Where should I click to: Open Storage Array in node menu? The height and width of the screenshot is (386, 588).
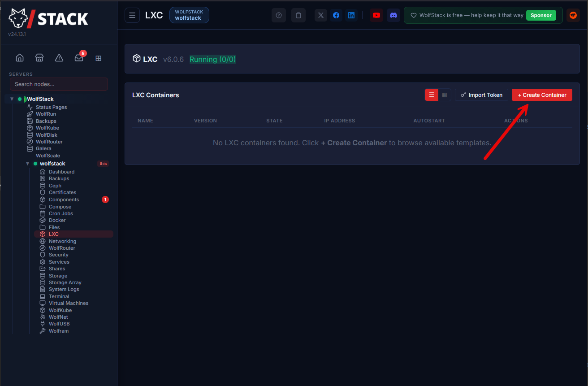tap(65, 282)
